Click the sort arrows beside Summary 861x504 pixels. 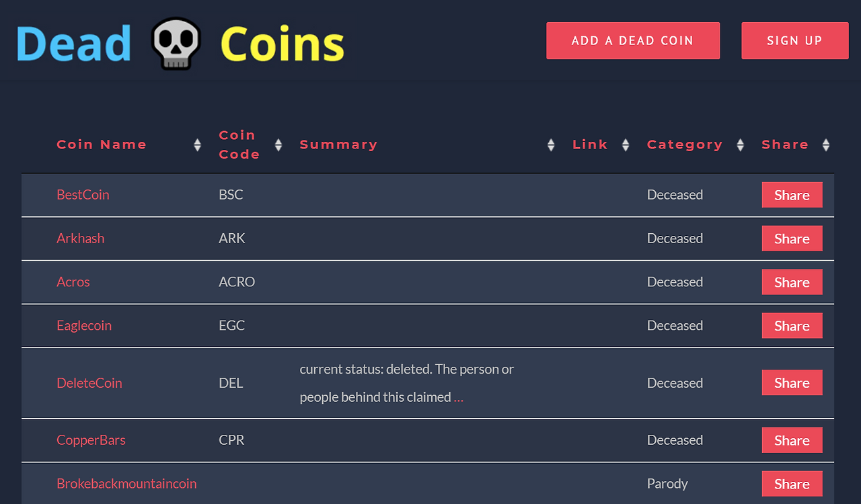(x=551, y=144)
